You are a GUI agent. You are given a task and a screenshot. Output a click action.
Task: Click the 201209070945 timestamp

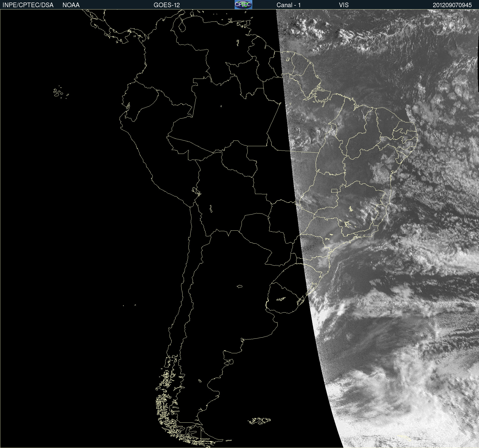(x=452, y=5)
